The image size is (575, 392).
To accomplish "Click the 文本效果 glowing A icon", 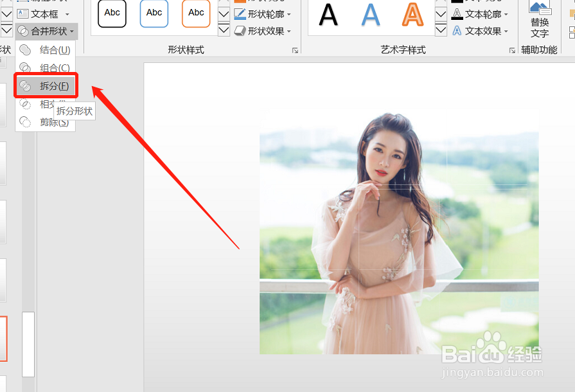I will 457,31.
